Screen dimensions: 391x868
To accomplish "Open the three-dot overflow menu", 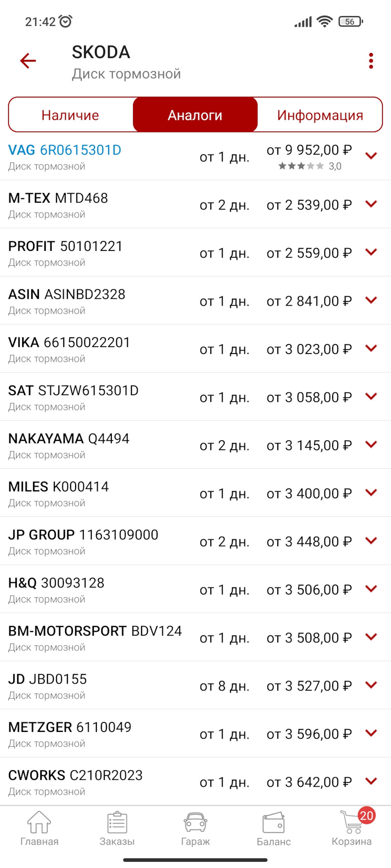I will tap(371, 61).
